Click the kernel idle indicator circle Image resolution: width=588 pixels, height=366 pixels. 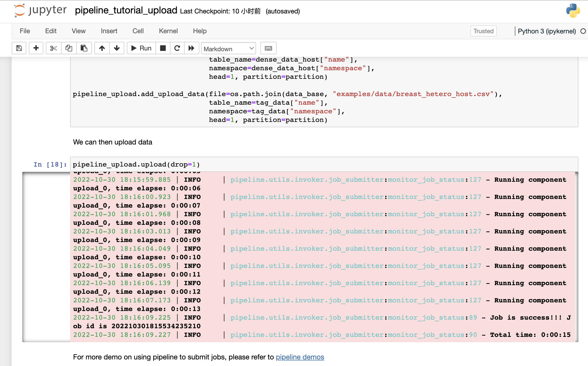coord(583,31)
